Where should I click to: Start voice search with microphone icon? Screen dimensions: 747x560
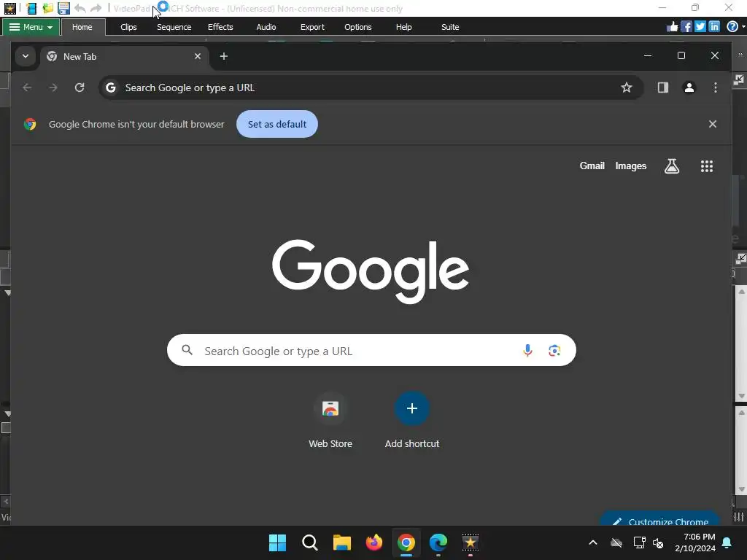pos(527,351)
